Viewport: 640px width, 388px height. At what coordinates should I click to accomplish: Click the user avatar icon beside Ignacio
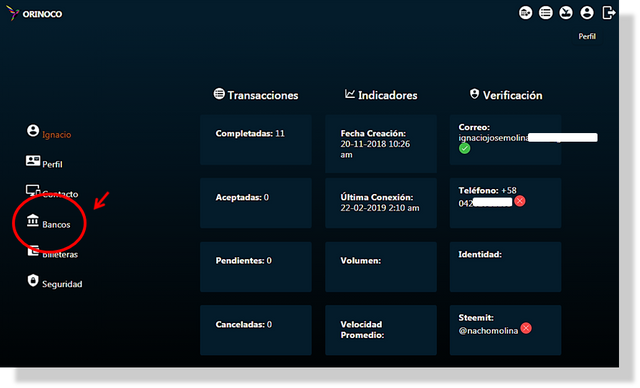click(x=33, y=131)
